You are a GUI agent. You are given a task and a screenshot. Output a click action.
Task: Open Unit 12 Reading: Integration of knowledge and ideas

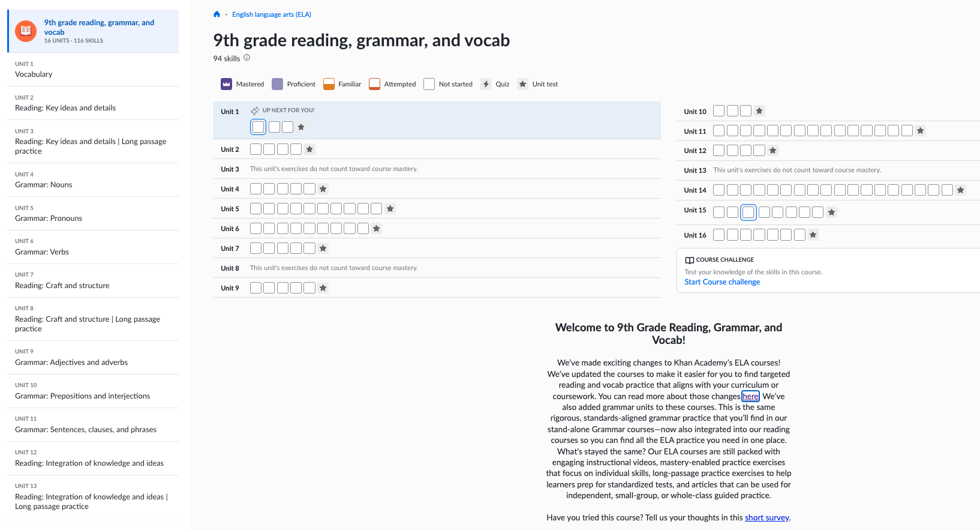93,459
